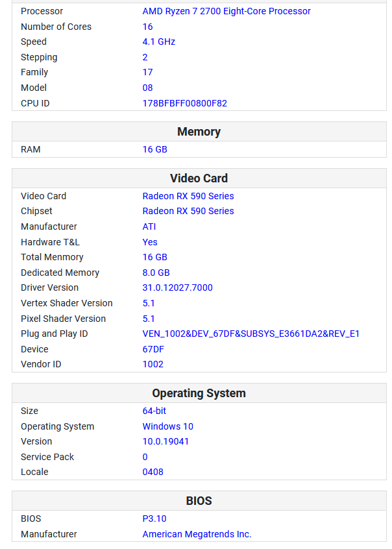392x549 pixels.
Task: Click the 'Pixel Shader Version' row label
Action: [x=63, y=319]
